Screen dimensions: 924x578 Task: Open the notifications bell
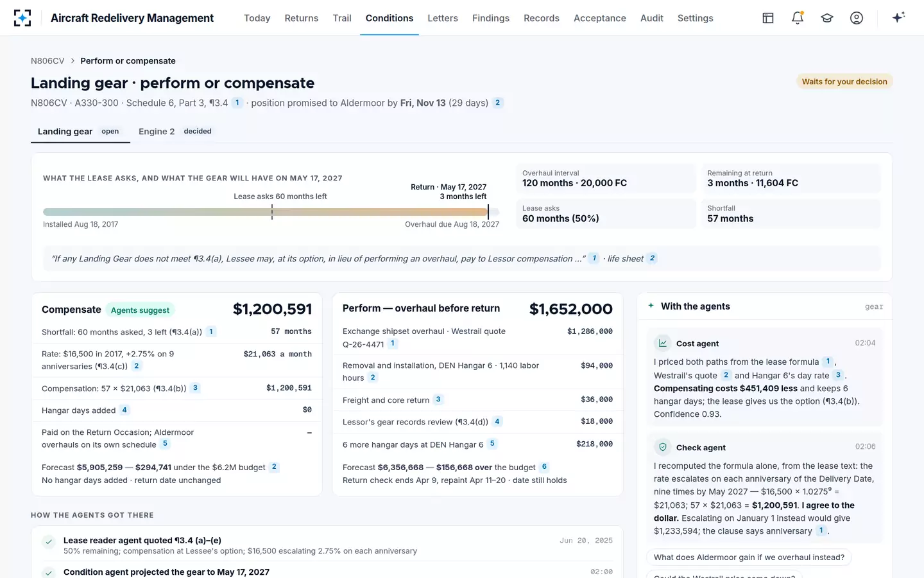[798, 18]
